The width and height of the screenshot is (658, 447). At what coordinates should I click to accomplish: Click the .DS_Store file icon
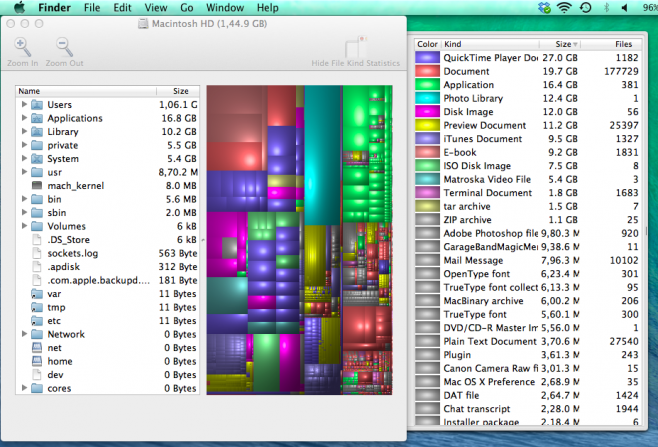[37, 239]
